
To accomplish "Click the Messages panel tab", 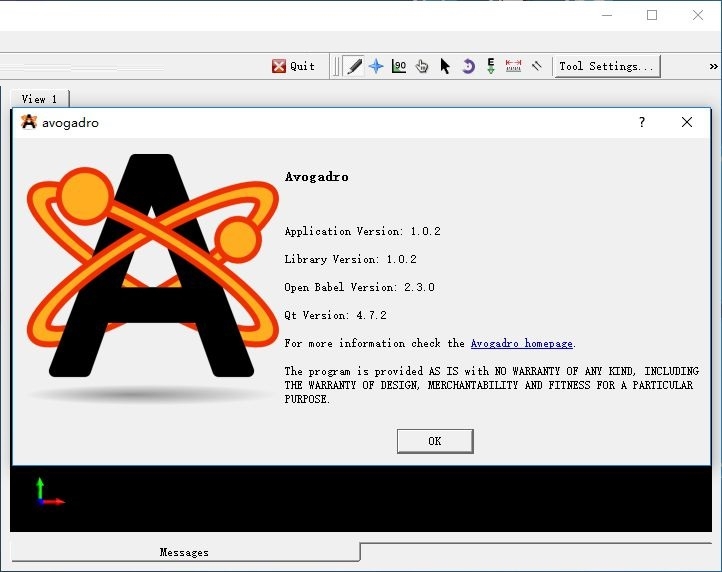I will pos(184,552).
